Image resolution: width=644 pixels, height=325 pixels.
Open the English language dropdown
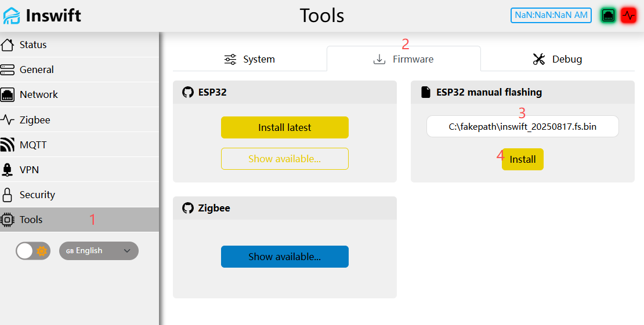point(99,251)
